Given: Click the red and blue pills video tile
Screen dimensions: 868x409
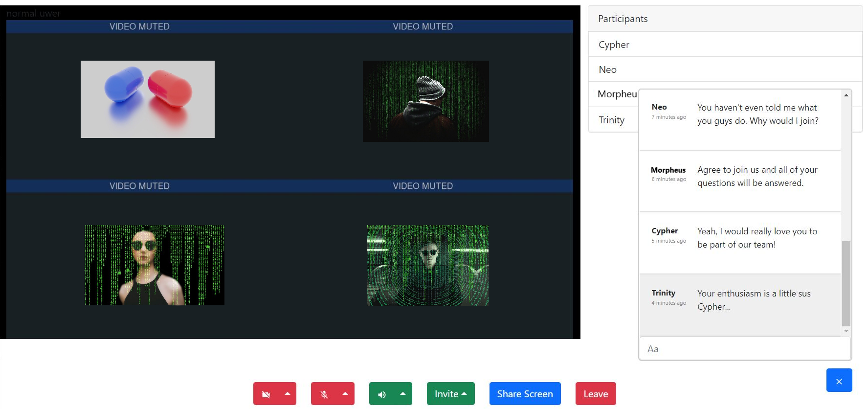Looking at the screenshot, I should [148, 99].
